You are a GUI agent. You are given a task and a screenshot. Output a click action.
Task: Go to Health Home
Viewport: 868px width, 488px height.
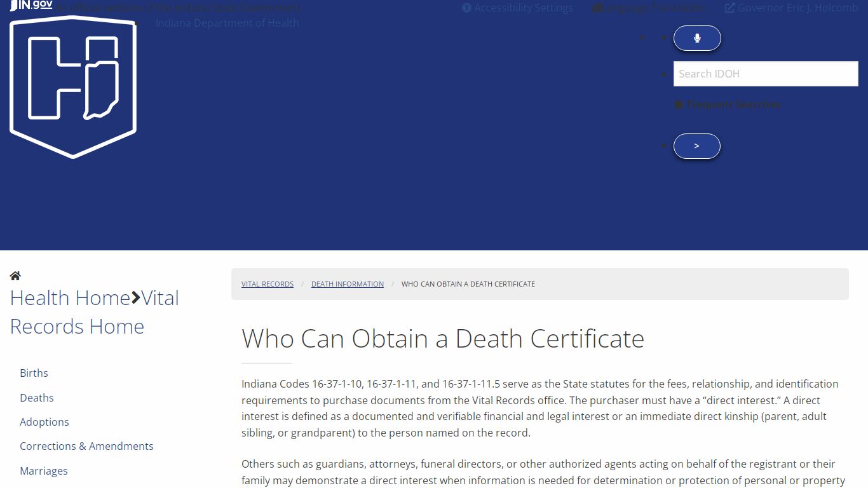(70, 298)
